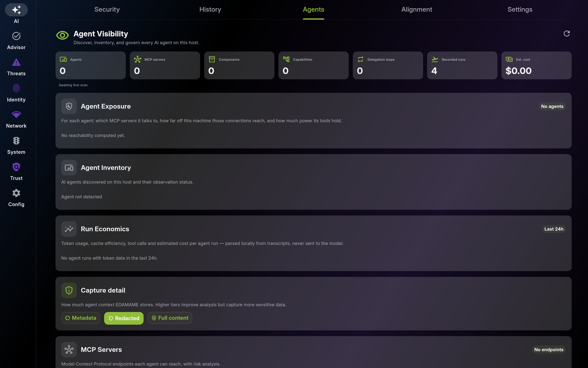The image size is (588, 368).
Task: Click the Delegation loops stat card icon
Action: click(361, 59)
